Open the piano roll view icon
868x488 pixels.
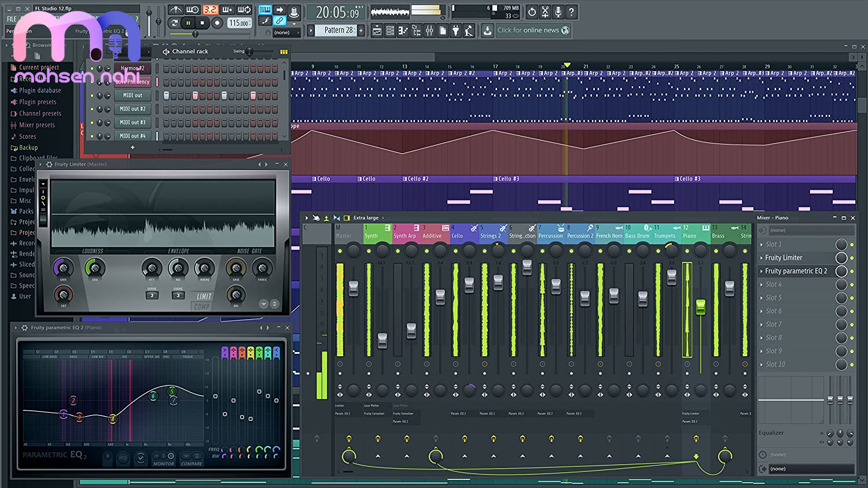pos(403,31)
